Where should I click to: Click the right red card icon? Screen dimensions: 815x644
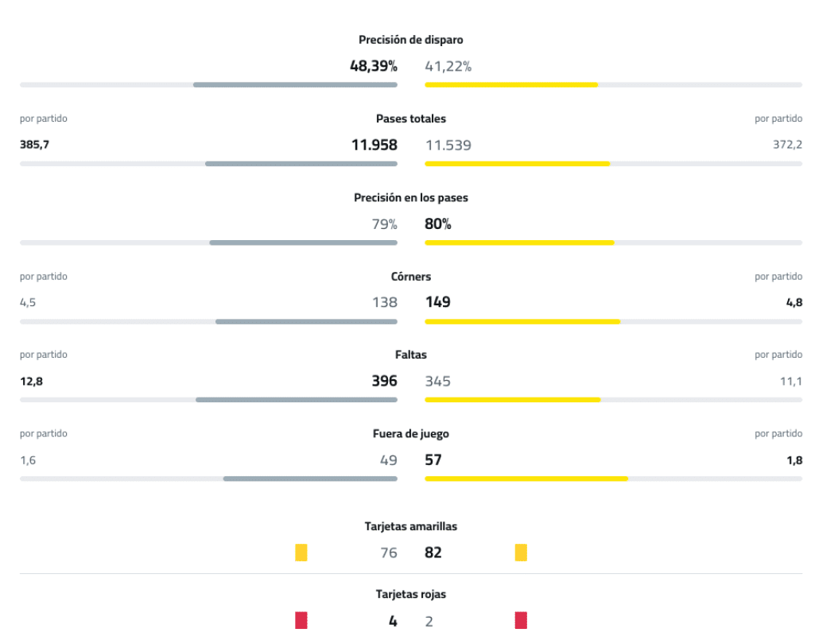pyautogui.click(x=521, y=621)
